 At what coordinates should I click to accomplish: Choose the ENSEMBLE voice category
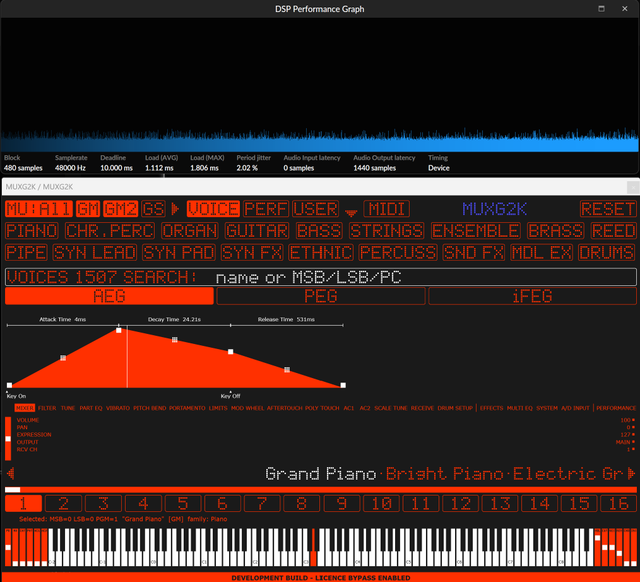[x=476, y=231]
